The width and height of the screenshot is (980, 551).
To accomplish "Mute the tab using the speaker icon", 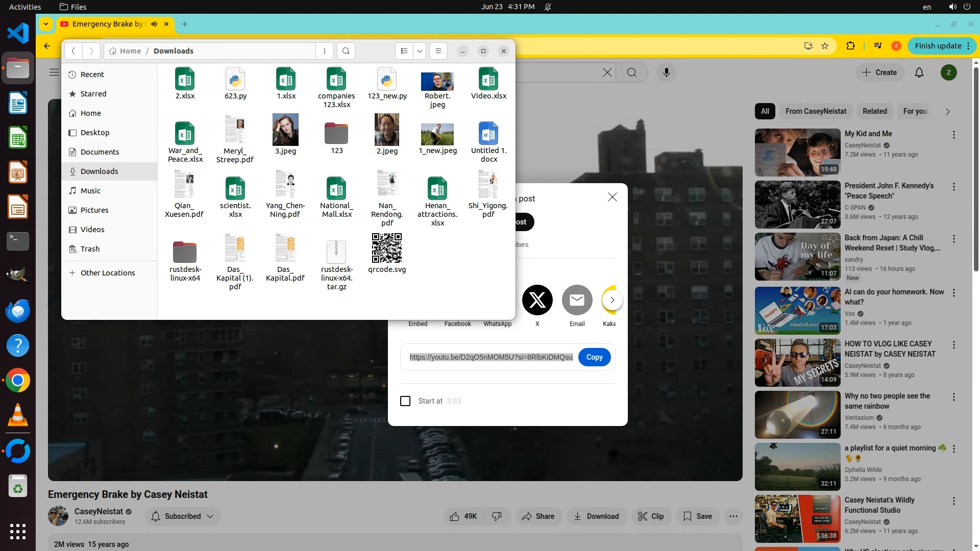I will 154,24.
